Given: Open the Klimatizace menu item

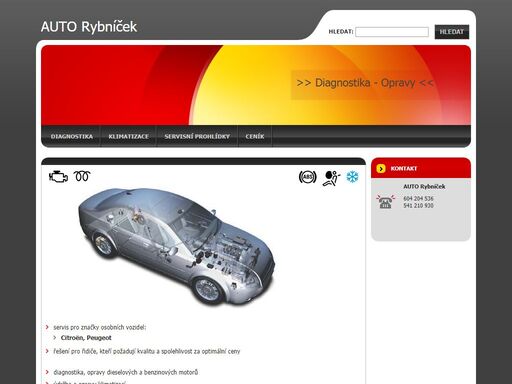Looking at the screenshot, I should pos(128,136).
